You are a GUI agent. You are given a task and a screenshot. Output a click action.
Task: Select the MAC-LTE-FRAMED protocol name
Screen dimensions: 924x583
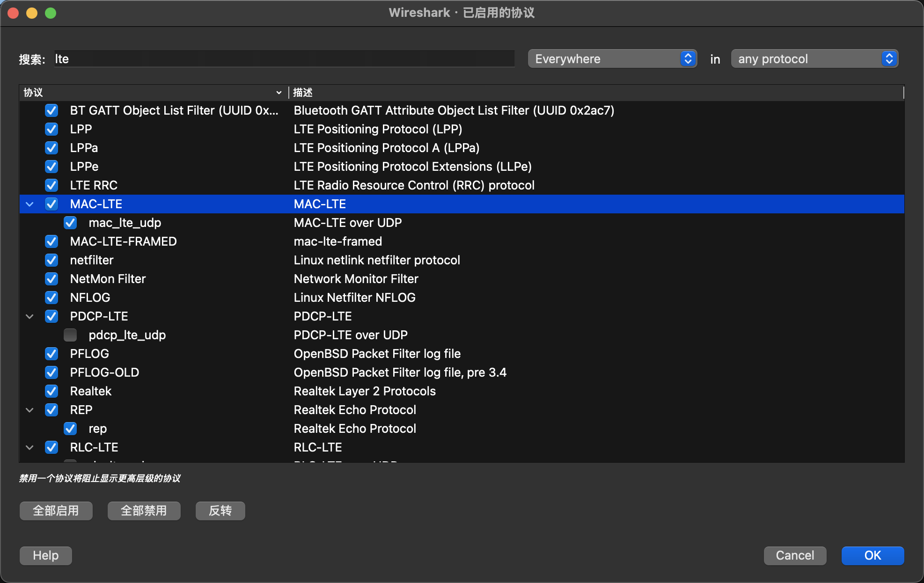point(124,241)
